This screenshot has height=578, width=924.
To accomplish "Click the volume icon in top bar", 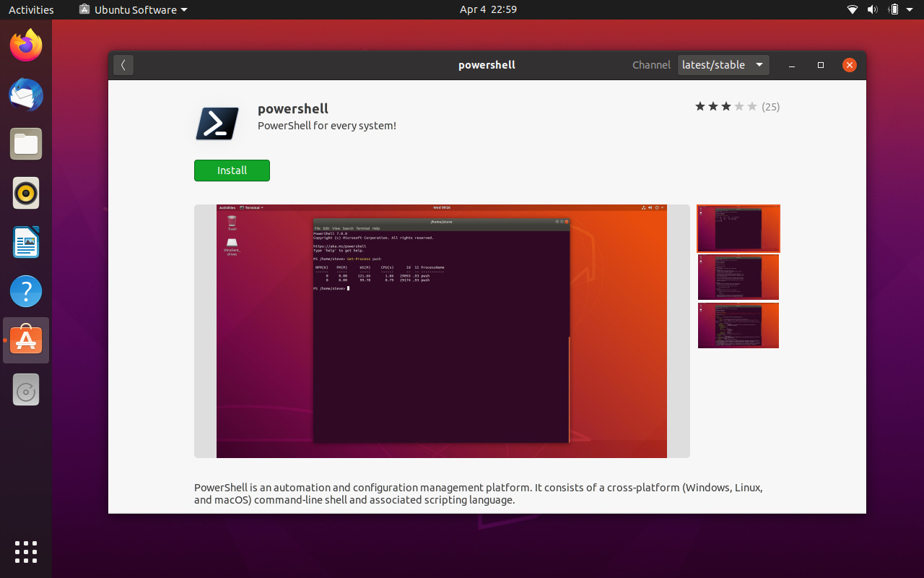I will tap(872, 9).
